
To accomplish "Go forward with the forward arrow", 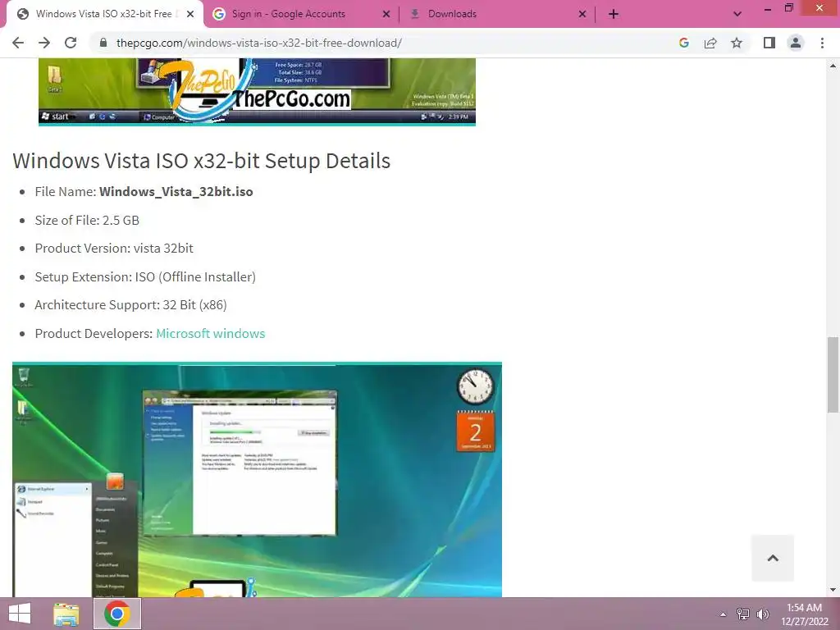I will 44,43.
